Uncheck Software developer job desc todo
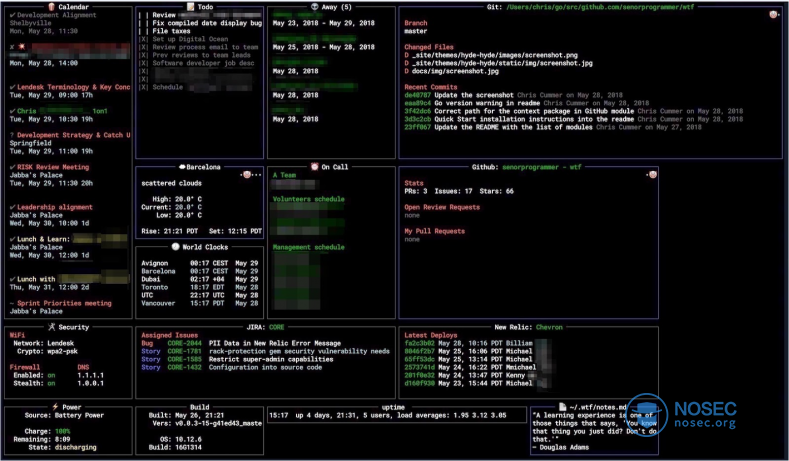The width and height of the screenshot is (789, 461). point(144,63)
